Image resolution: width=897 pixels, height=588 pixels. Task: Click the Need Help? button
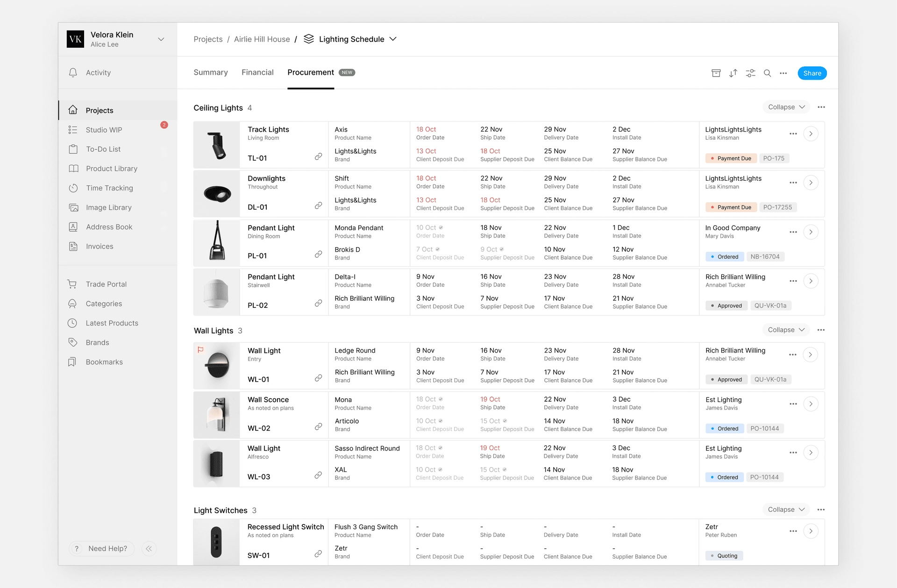pos(102,549)
